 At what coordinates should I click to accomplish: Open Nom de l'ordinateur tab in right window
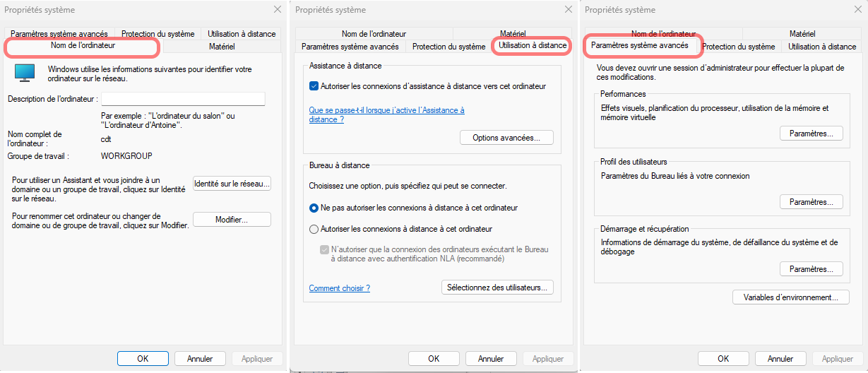pos(663,34)
